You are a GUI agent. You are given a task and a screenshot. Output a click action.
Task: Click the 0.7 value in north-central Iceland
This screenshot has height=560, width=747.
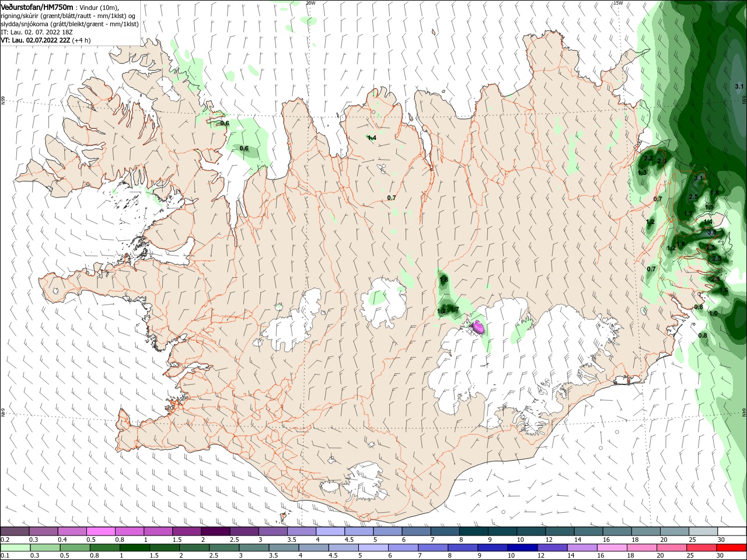(392, 198)
